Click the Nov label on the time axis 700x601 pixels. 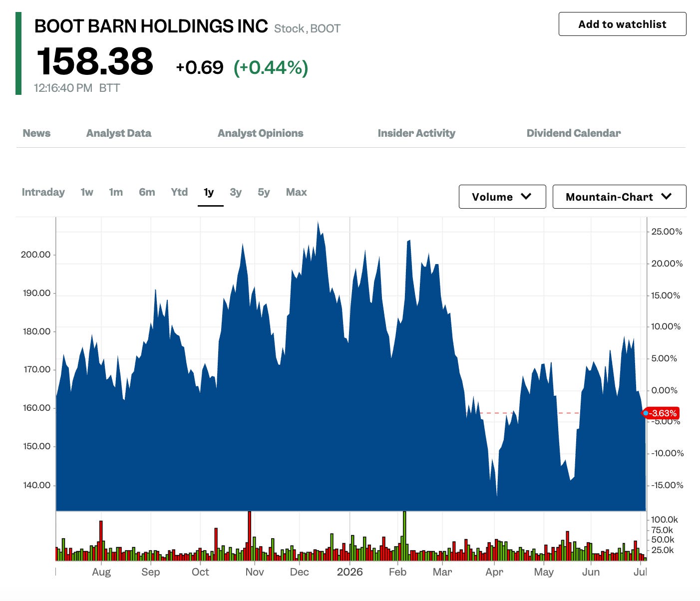pyautogui.click(x=255, y=572)
